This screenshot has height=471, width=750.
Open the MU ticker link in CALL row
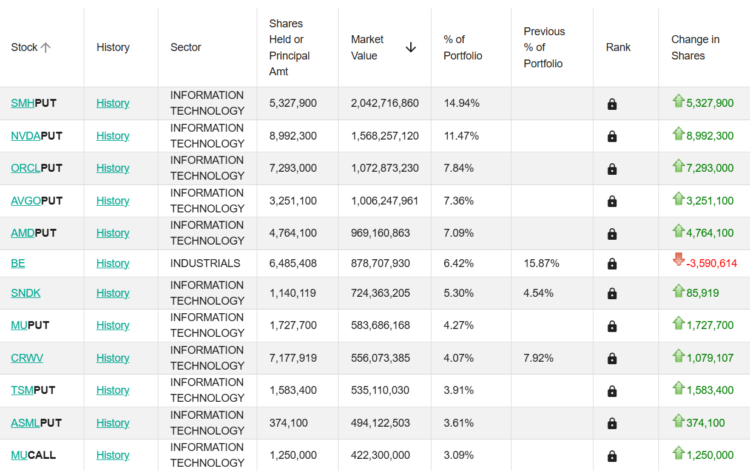coord(19,455)
